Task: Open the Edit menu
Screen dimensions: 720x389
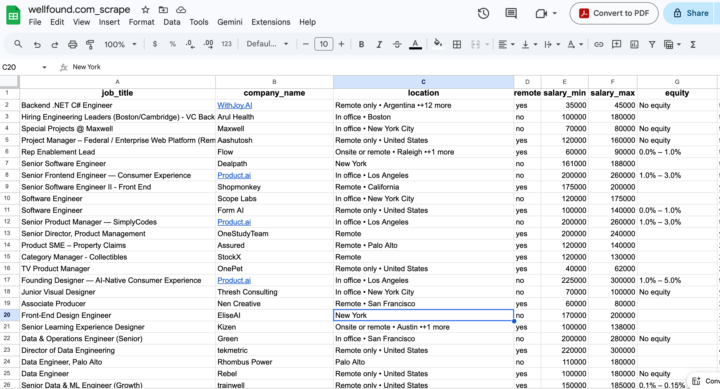Action: point(57,22)
